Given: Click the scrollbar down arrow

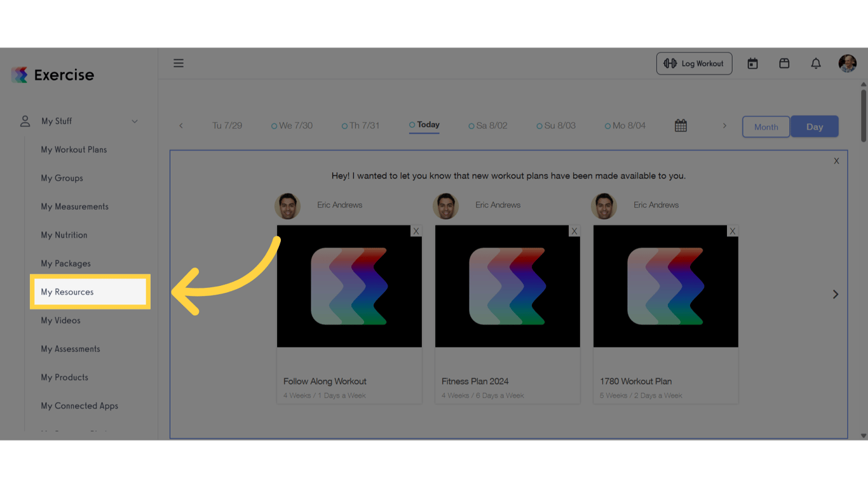Looking at the screenshot, I should click(864, 436).
